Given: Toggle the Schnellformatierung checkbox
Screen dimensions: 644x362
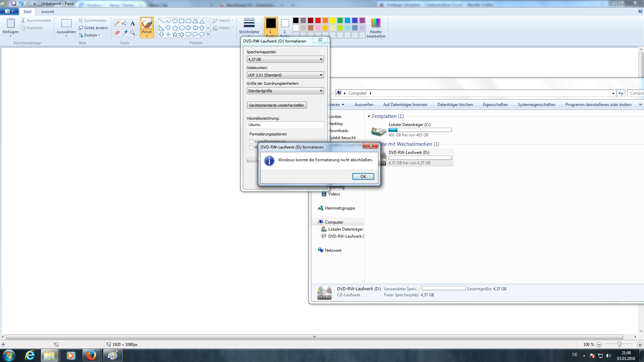Looking at the screenshot, I should coord(252,141).
